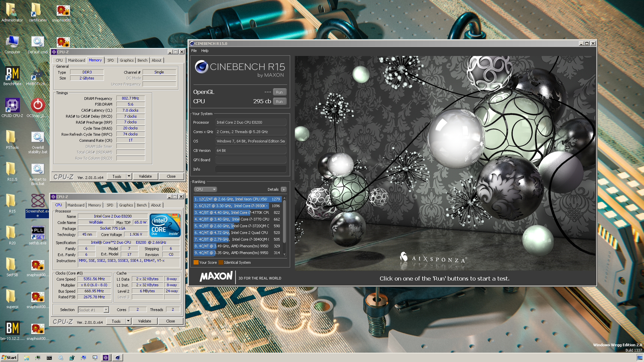Open the BenchMate desktop icon
The image size is (644, 362).
pyautogui.click(x=12, y=76)
